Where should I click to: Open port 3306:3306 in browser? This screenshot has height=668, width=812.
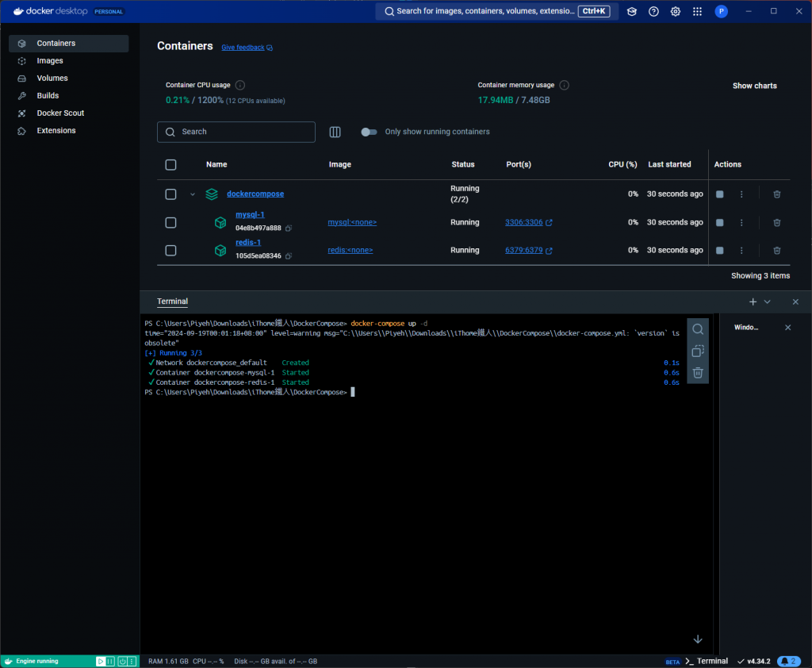pos(528,222)
